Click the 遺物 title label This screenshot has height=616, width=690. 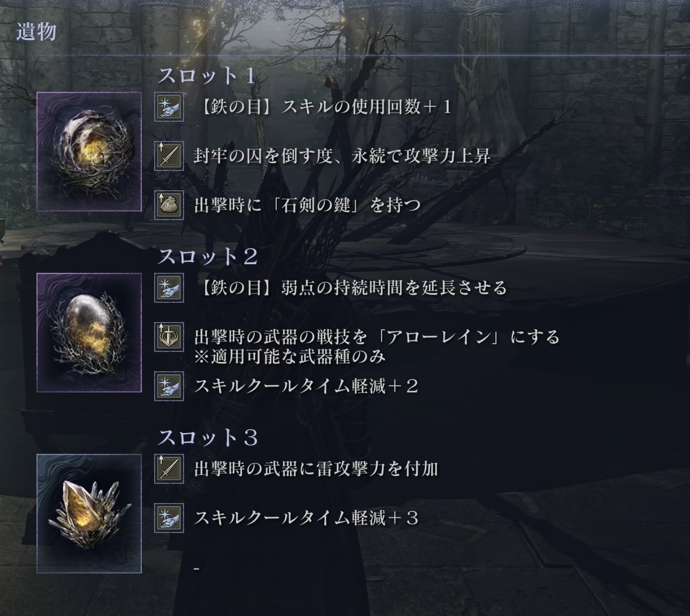tap(36, 32)
